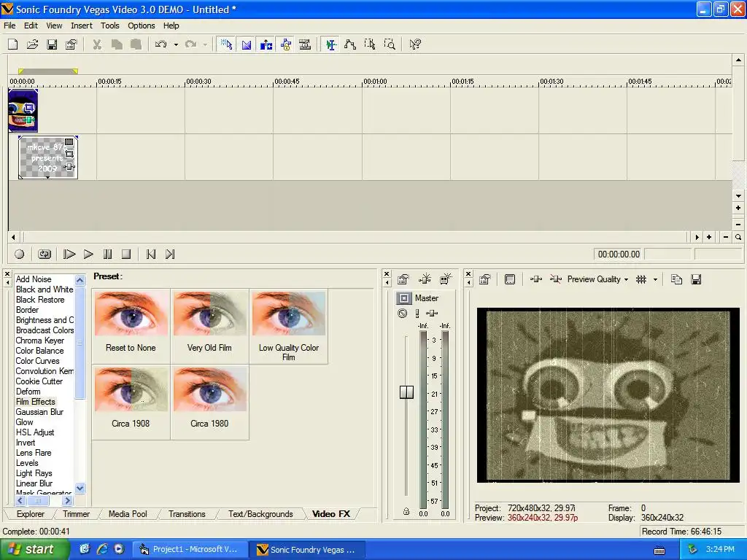
Task: Open the Edit menu
Action: [31, 26]
